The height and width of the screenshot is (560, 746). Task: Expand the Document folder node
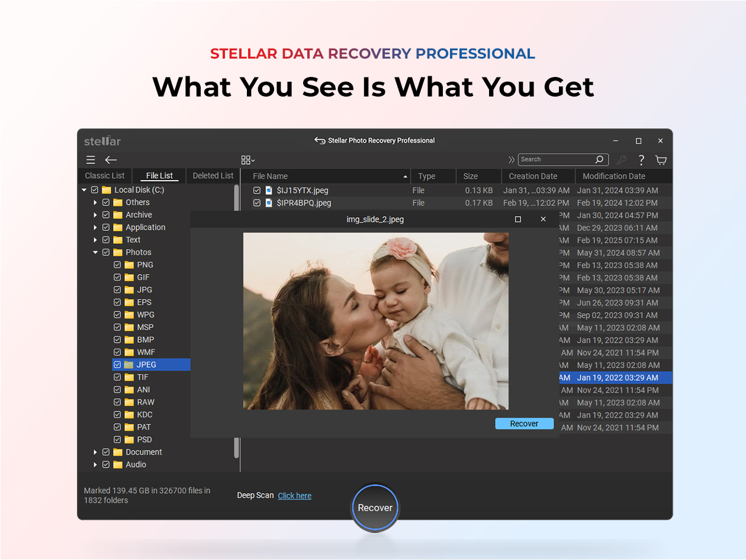(x=95, y=452)
